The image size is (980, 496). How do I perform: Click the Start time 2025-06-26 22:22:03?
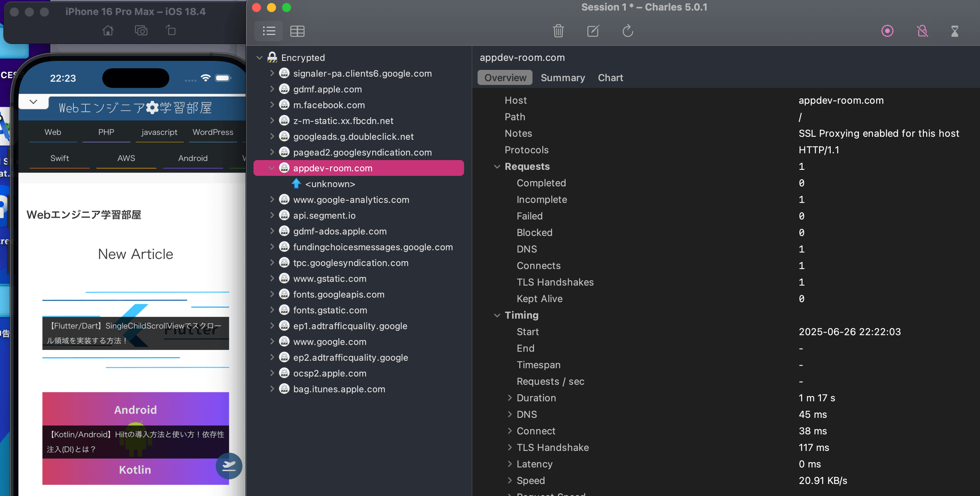point(850,332)
